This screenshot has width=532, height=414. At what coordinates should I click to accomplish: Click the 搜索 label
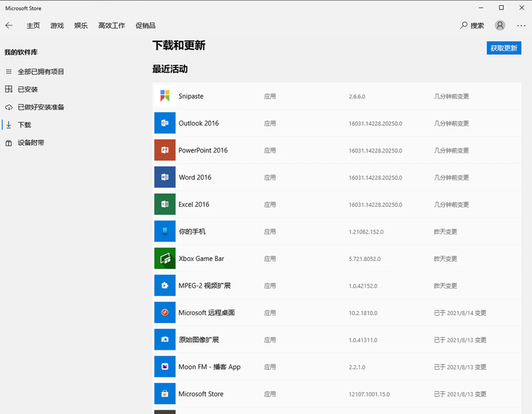477,25
